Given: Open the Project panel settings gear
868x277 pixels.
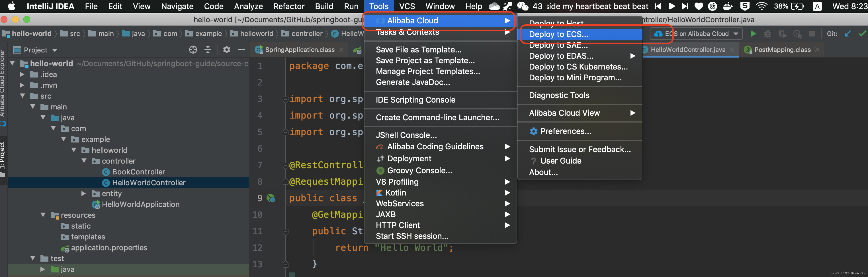Looking at the screenshot, I should (226, 50).
